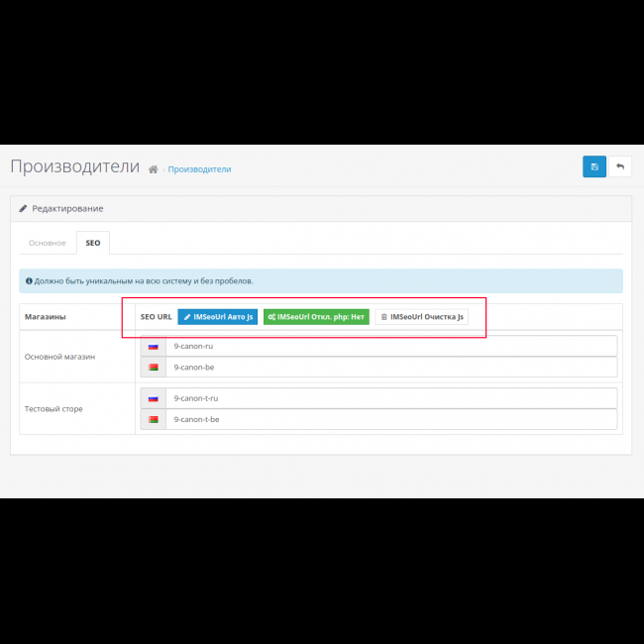The width and height of the screenshot is (644, 644).
Task: Click the pencil icon next to Редактирование
Action: pos(23,209)
